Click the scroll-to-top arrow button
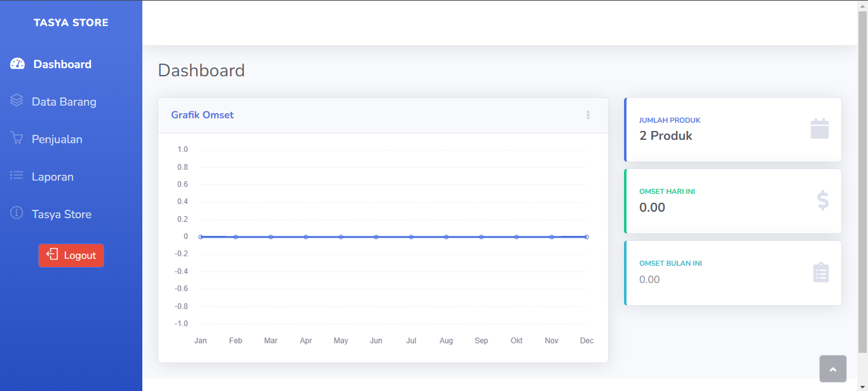 click(833, 369)
